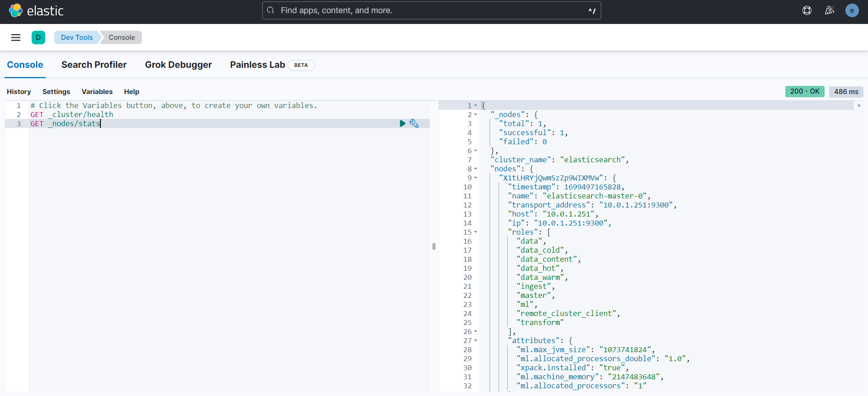The width and height of the screenshot is (868, 396).
Task: Click the "ml.max_jvm_size" attribute line
Action: (585, 349)
